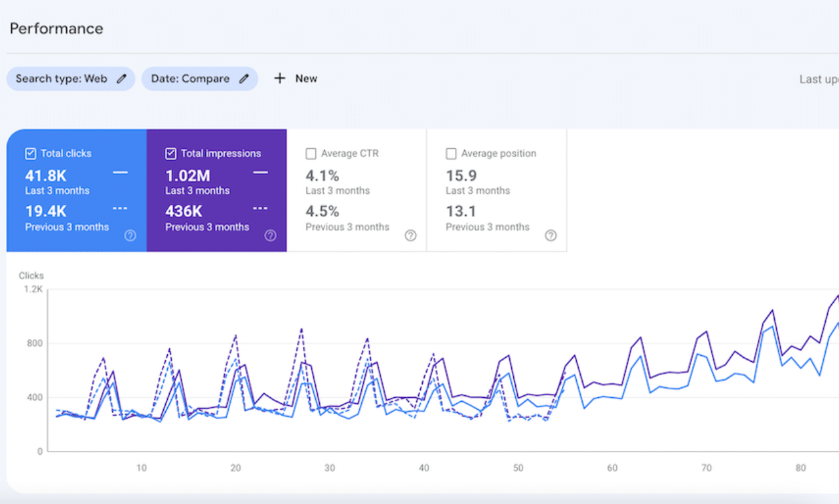Screen dimensions: 839x504
Task: Click the x-axis label 30
Action: 330,468
